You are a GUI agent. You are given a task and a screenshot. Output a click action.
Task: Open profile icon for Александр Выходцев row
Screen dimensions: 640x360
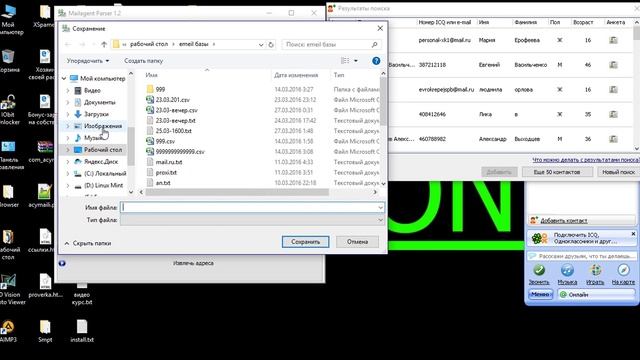(x=613, y=139)
